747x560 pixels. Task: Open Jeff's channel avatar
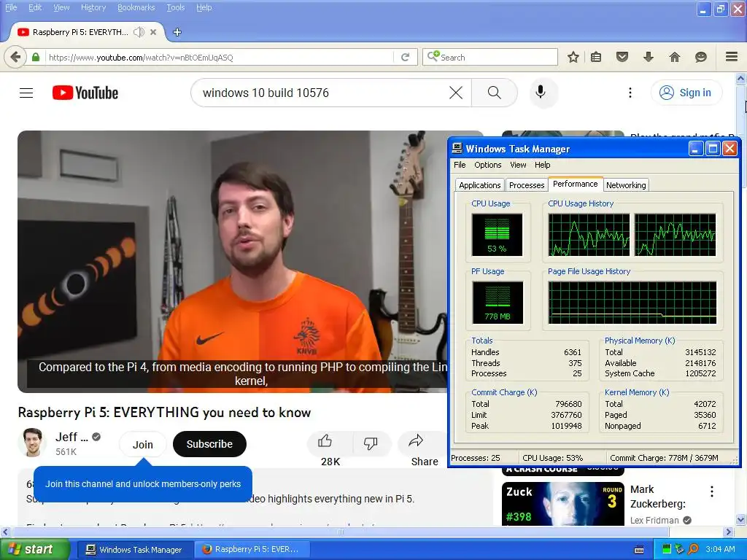coord(32,442)
